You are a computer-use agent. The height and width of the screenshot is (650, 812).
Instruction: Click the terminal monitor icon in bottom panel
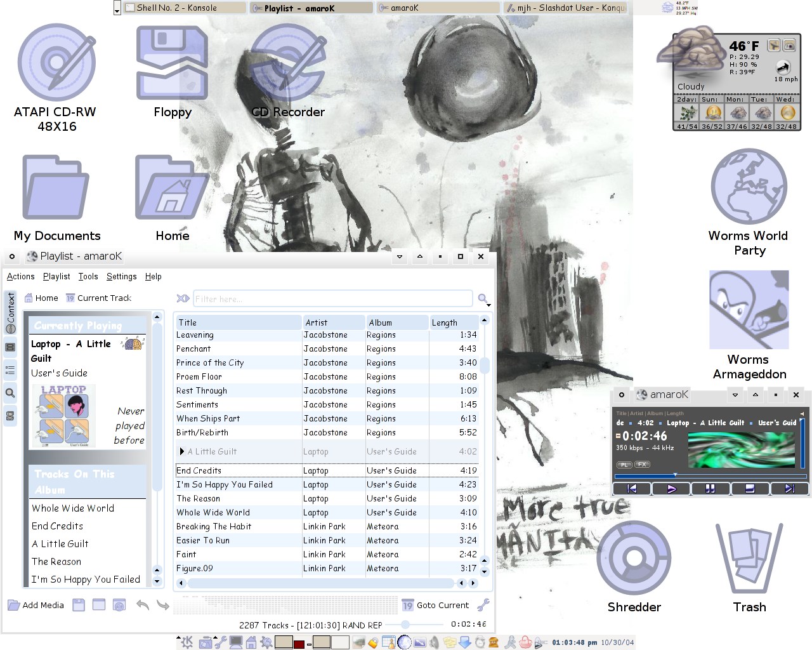pyautogui.click(x=236, y=642)
